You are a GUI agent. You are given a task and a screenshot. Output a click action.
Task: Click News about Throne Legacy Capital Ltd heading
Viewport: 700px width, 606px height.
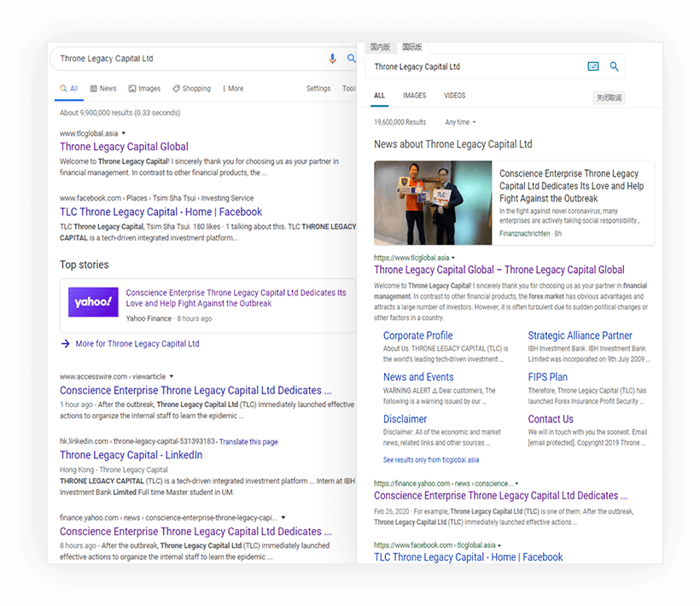coord(453,144)
